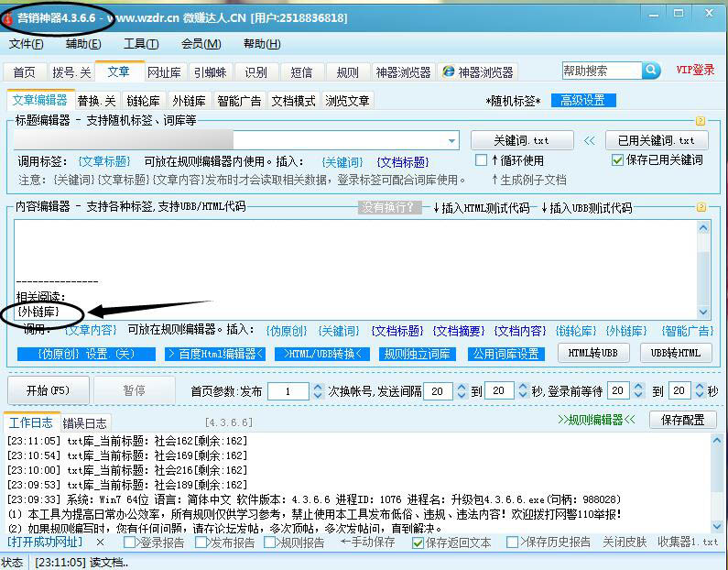Uncheck 保存已用关键词 checkbox
This screenshot has width=728, height=570.
(617, 160)
